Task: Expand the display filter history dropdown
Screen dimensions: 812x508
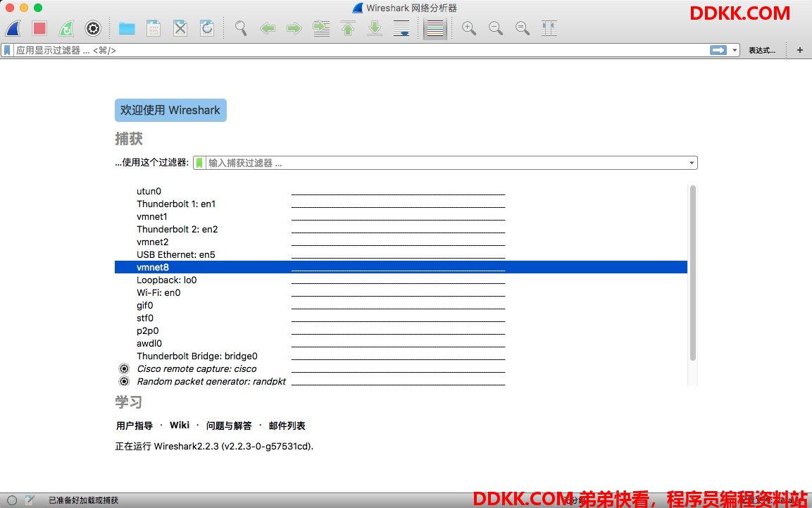Action: pyautogui.click(x=735, y=50)
